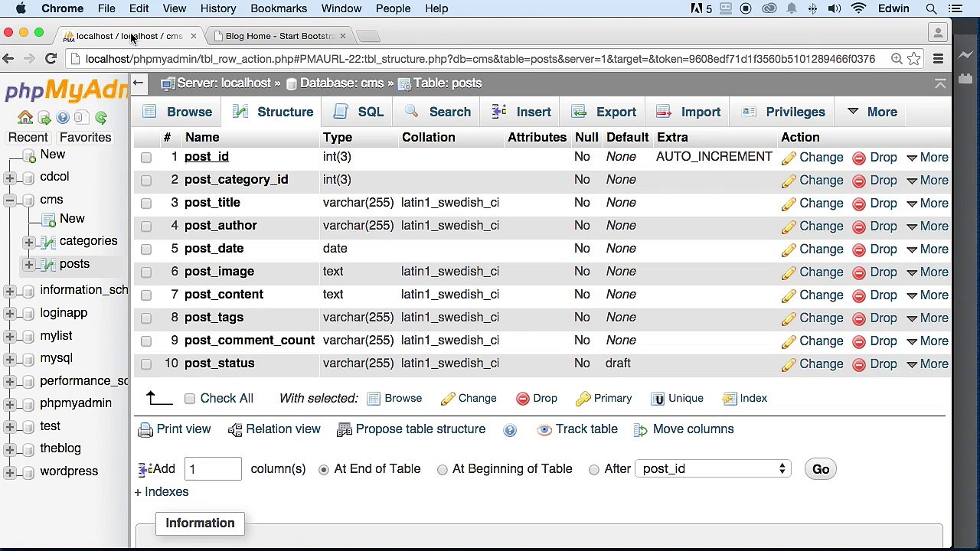
Task: Collapse the cms database tree node
Action: click(x=9, y=201)
